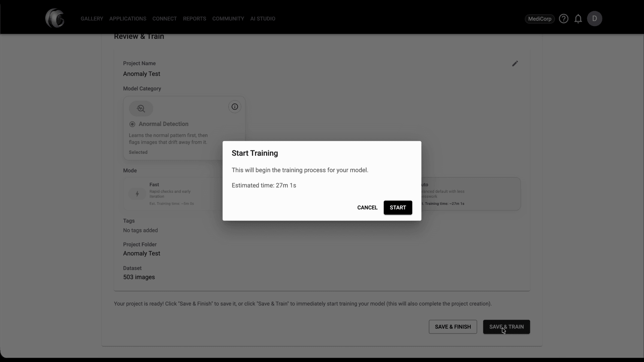Click the No tags added field
644x362 pixels.
click(140, 230)
